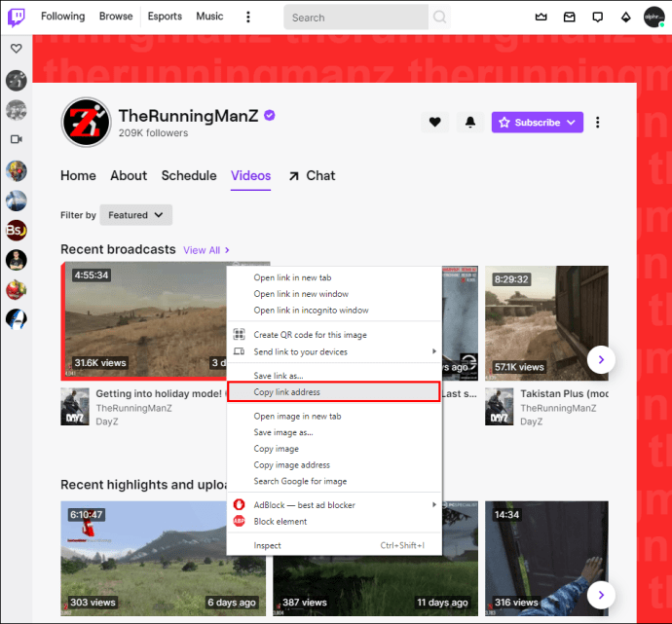The height and width of the screenshot is (624, 672).
Task: Click the TheRunningManZ channel logo
Action: [x=86, y=123]
